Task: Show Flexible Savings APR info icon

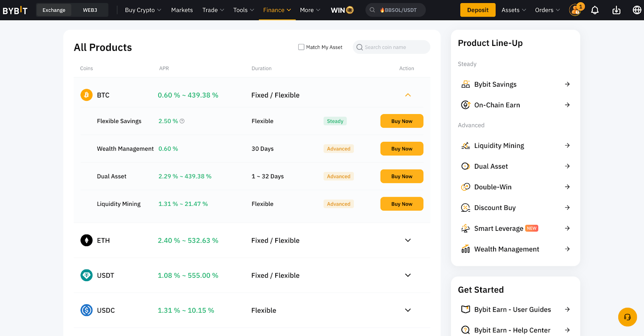Action: point(182,121)
